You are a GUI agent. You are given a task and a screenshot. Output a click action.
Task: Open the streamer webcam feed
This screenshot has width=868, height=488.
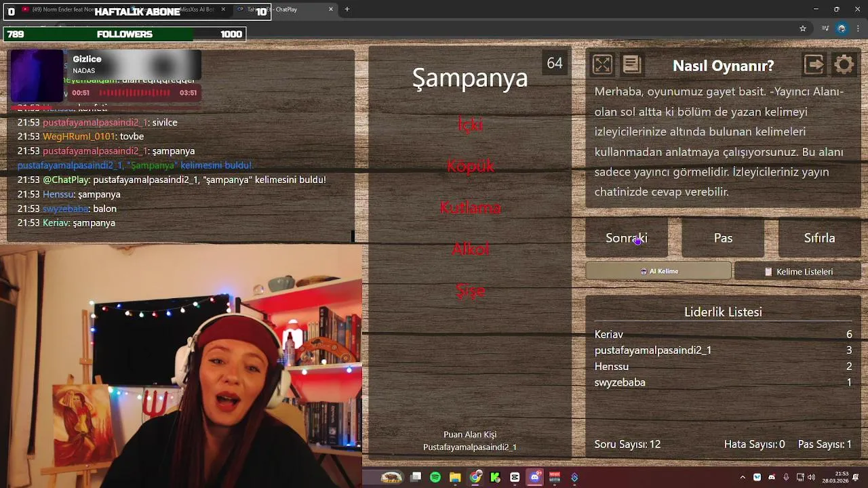point(181,366)
